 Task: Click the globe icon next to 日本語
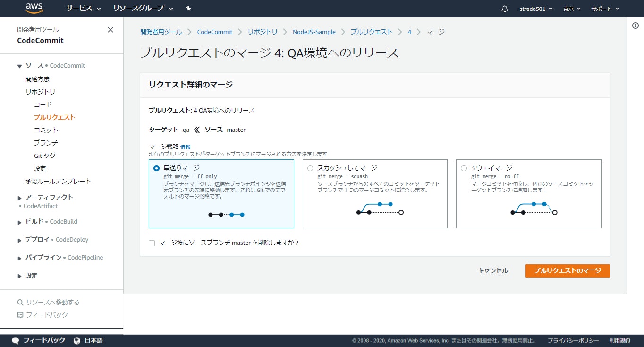coord(77,340)
